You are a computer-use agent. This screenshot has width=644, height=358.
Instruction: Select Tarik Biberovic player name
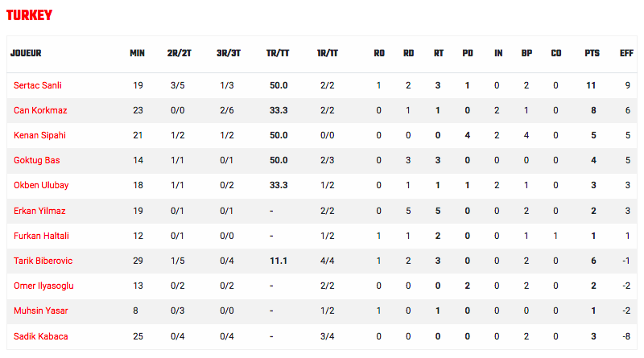coord(43,261)
